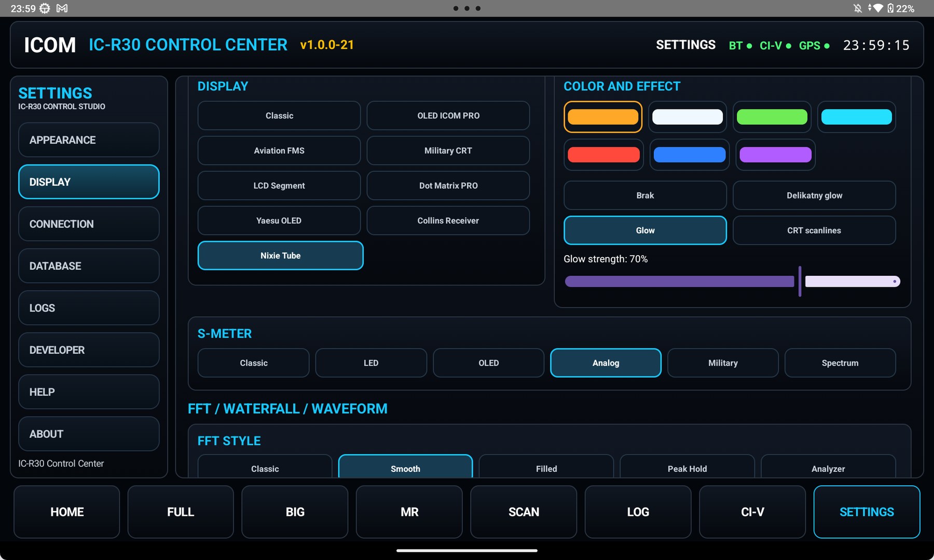Set effect to Delikatny glow
This screenshot has width=934, height=560.
(814, 195)
